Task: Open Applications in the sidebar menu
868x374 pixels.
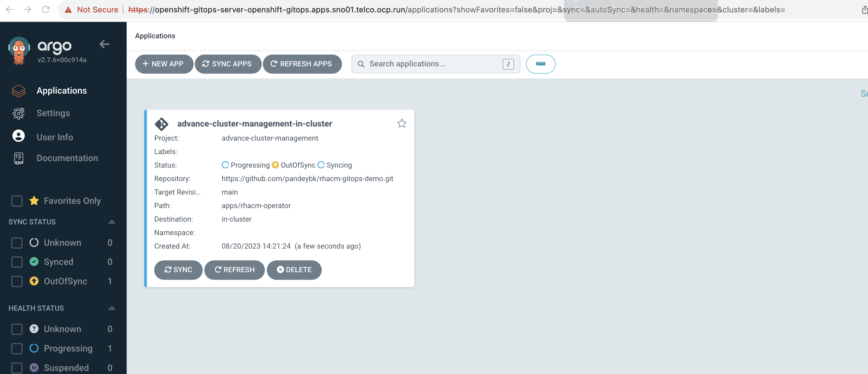Action: pyautogui.click(x=61, y=91)
